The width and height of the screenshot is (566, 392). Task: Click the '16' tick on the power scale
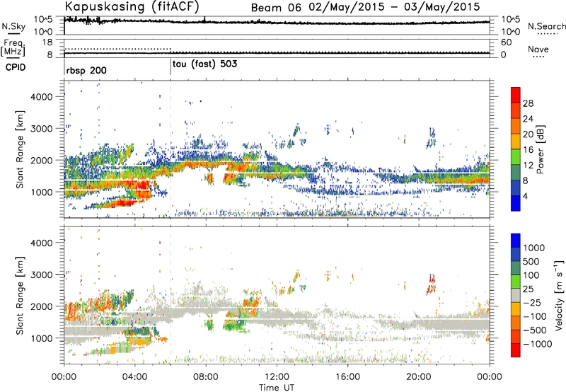[528, 150]
